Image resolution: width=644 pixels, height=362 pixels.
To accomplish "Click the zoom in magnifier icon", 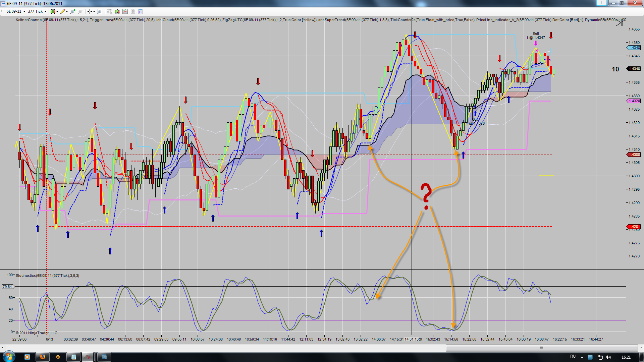I will [x=73, y=11].
